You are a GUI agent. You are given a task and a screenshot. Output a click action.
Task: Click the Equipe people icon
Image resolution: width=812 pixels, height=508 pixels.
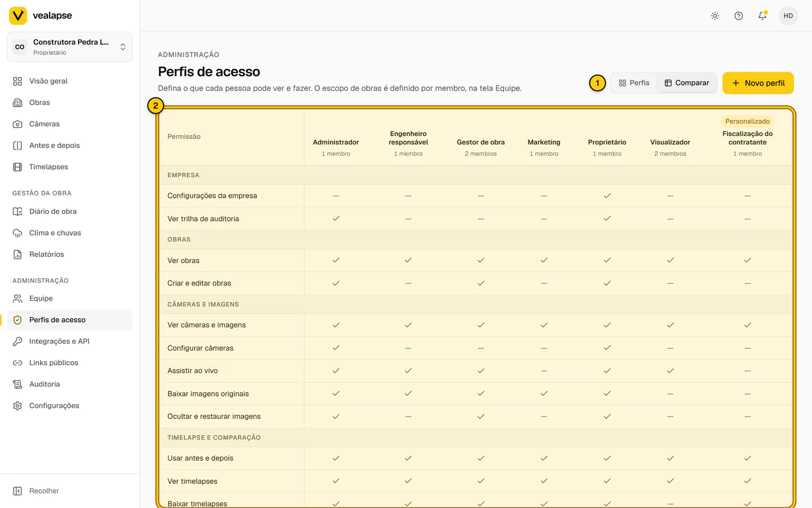point(17,299)
